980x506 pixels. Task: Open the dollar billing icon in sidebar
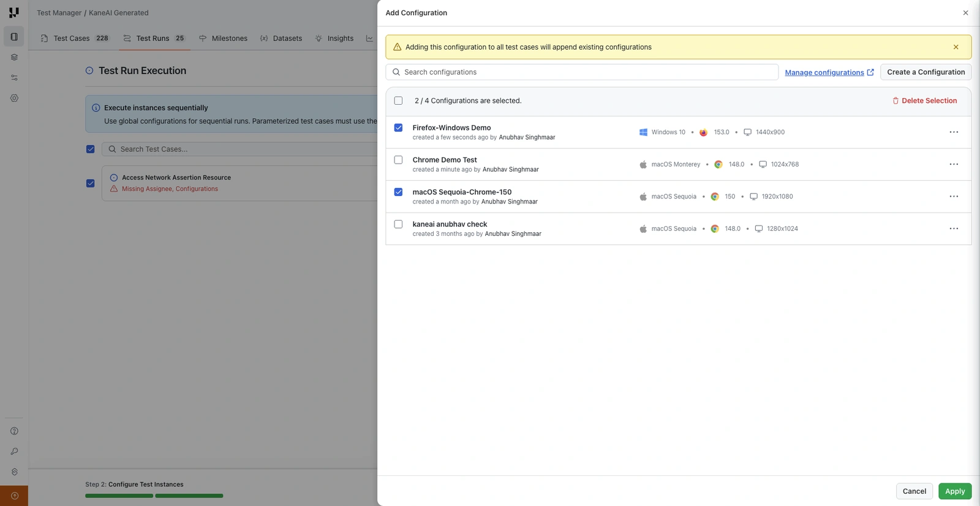14,472
